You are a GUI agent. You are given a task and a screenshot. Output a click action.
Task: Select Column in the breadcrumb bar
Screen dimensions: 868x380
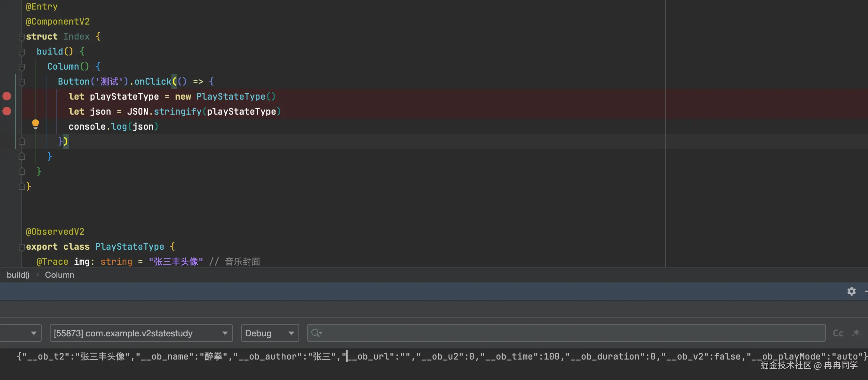59,275
